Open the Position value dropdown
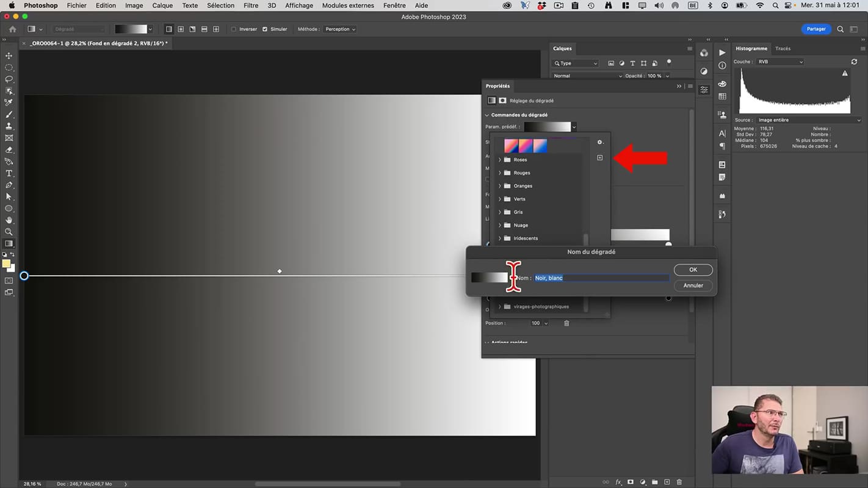 point(546,323)
